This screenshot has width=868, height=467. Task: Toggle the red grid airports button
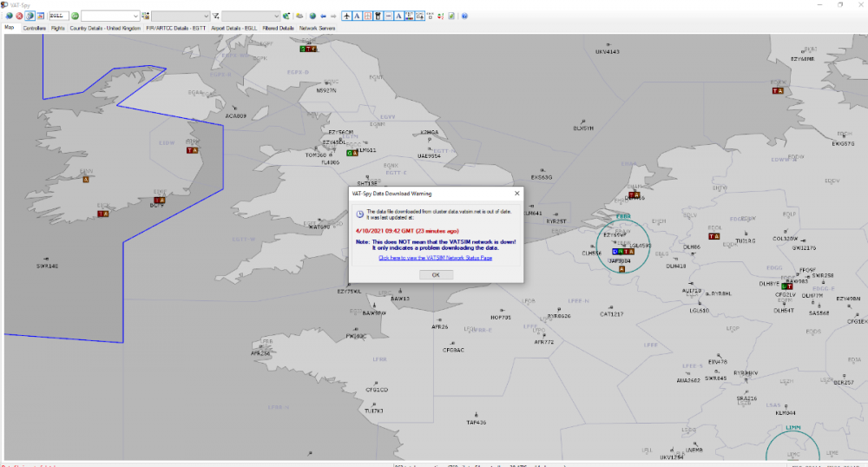point(367,16)
